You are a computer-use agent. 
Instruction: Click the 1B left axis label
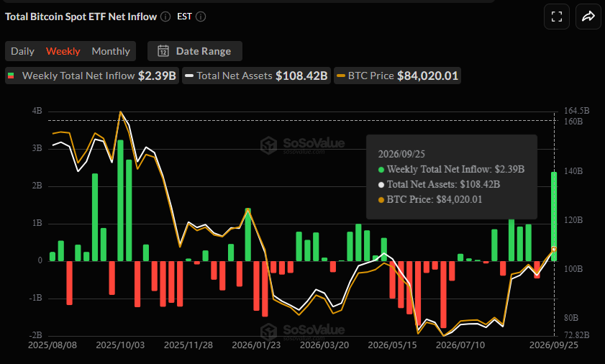point(37,223)
